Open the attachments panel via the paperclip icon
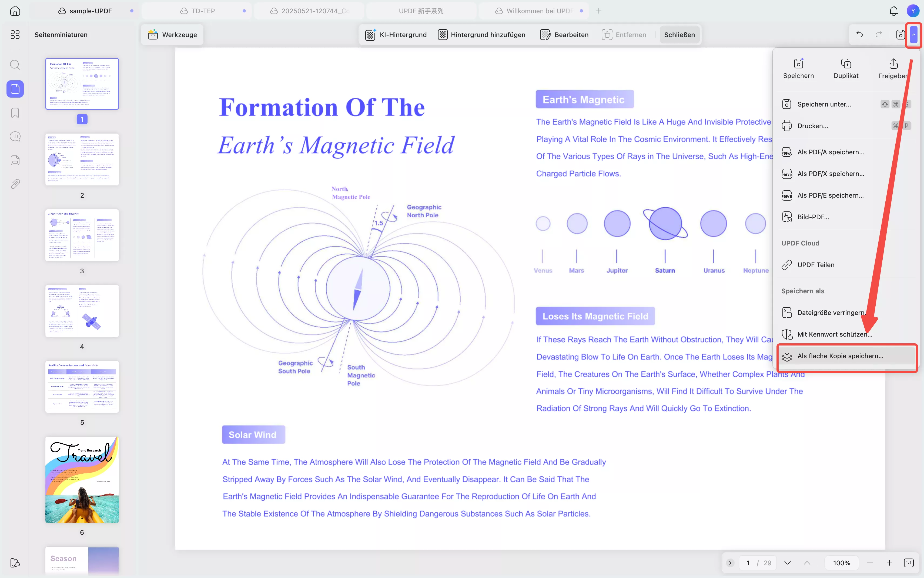 (x=15, y=184)
